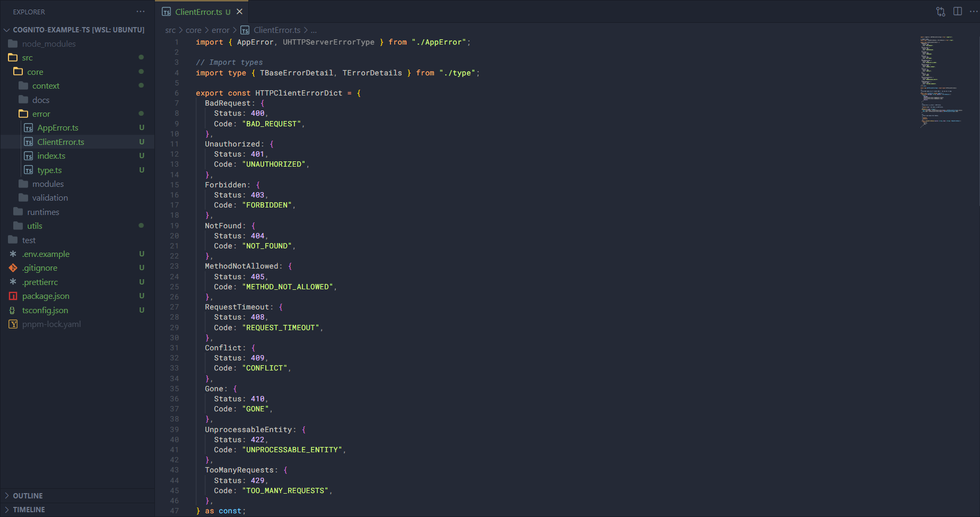The image size is (980, 517).
Task: Expand the TIMELINE panel
Action: (29, 510)
